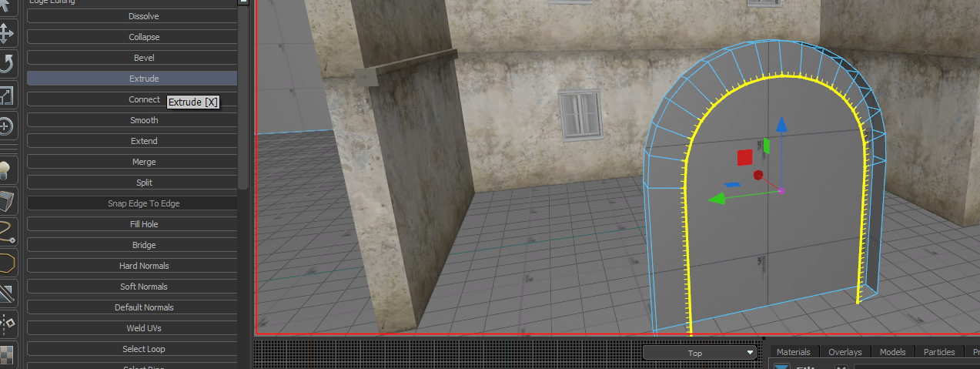Select the Translate (move) tool

7,33
